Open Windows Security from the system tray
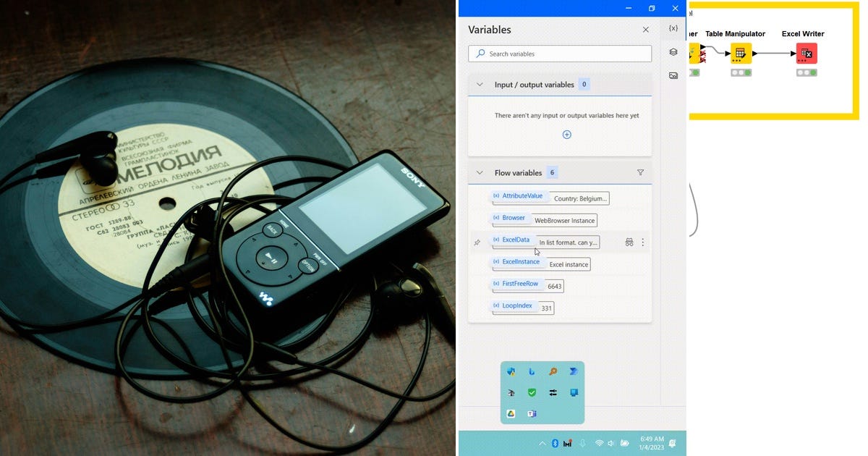 pyautogui.click(x=532, y=392)
